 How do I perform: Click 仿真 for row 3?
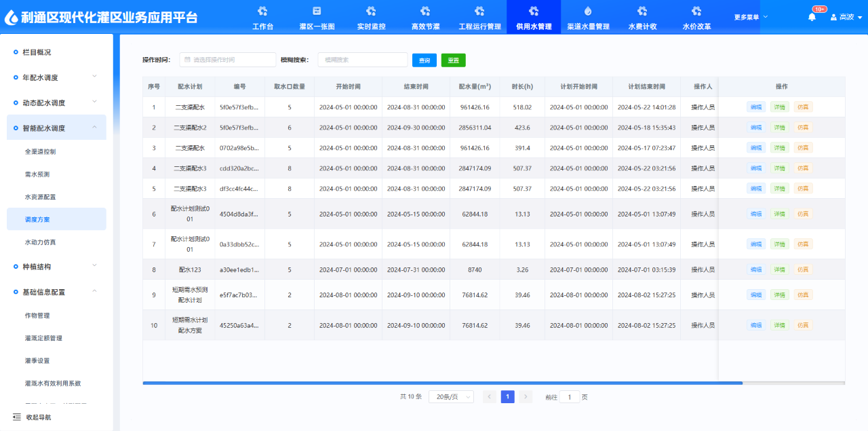coord(804,148)
